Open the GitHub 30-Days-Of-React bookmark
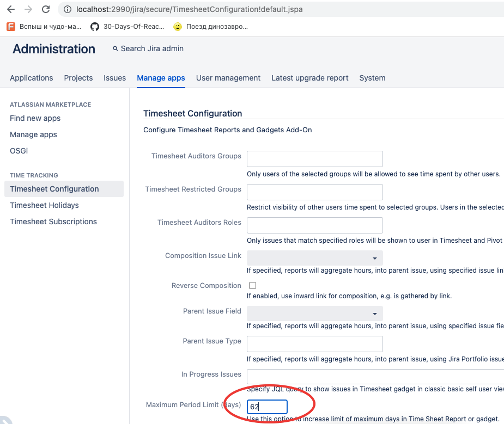The image size is (504, 424). (127, 27)
